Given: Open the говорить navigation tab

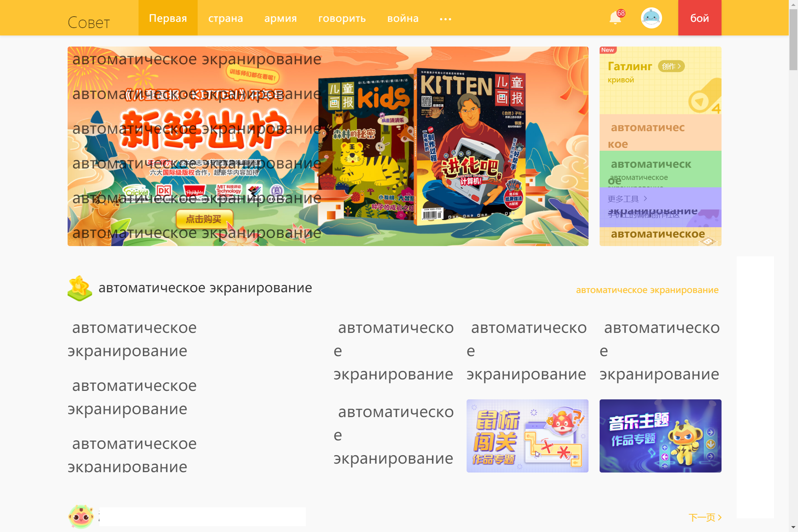Looking at the screenshot, I should pos(342,18).
